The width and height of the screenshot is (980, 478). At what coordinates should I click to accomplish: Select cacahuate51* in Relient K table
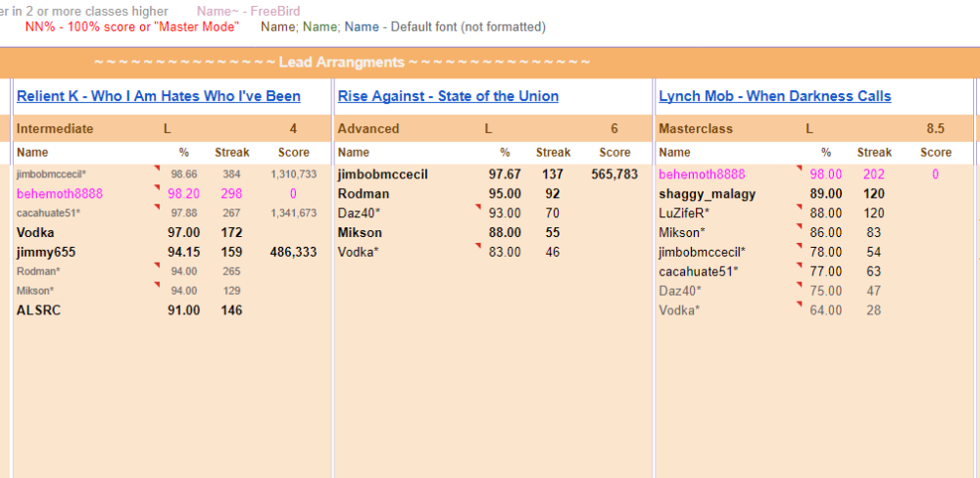click(49, 214)
